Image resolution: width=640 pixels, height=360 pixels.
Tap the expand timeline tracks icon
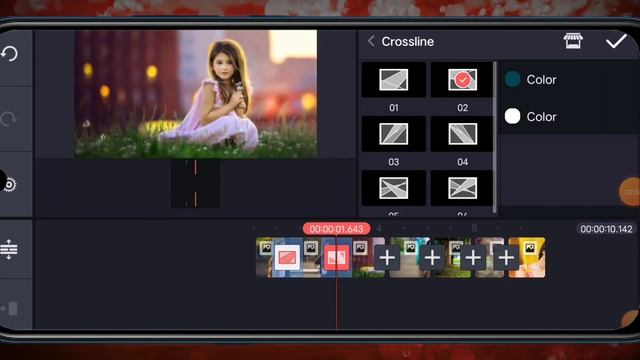point(9,249)
